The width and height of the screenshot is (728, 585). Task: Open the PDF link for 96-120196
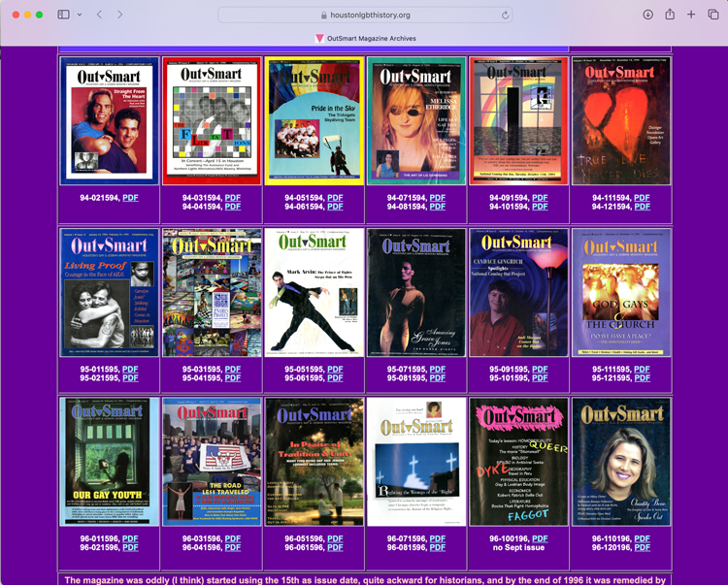(643, 547)
